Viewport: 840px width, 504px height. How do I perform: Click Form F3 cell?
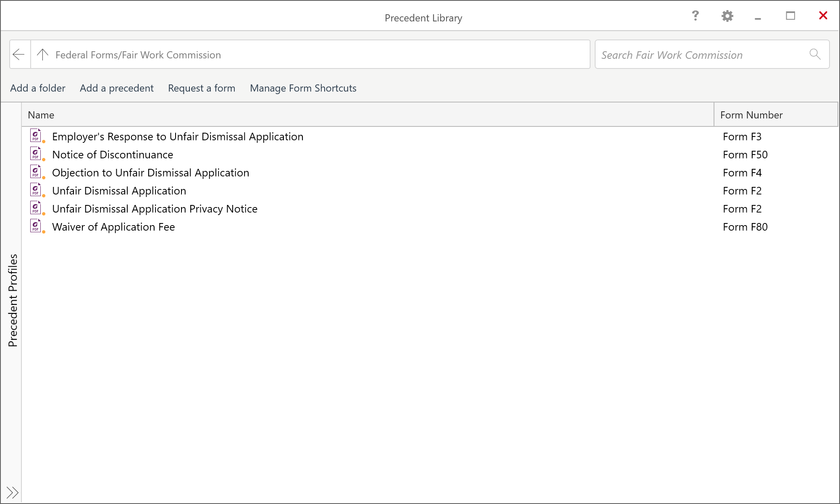[x=742, y=136]
